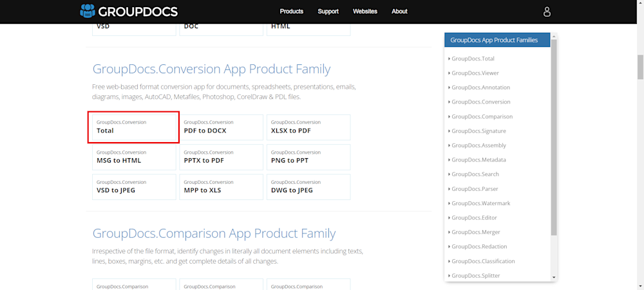Open the XLSX to PDF converter
Screen dimensions: 644x290
(308, 127)
